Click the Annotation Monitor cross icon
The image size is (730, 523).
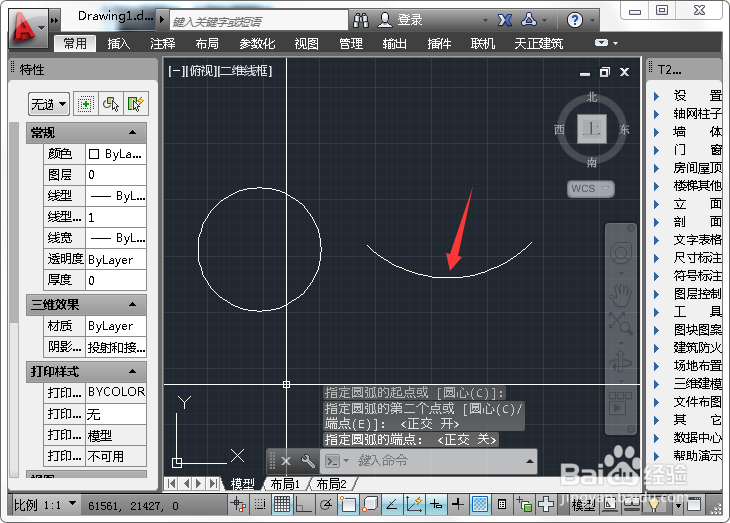click(x=546, y=504)
